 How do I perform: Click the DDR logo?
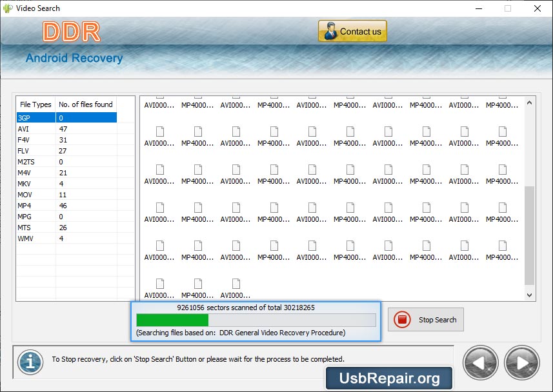click(x=72, y=32)
